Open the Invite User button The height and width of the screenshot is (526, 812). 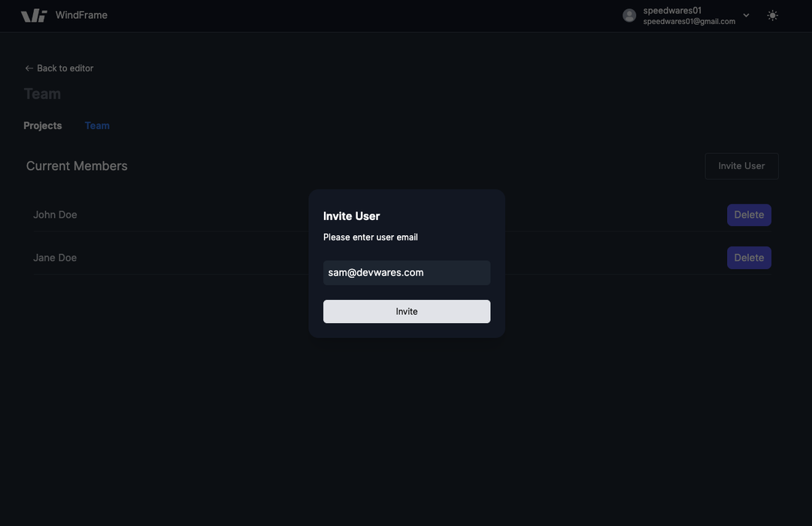pyautogui.click(x=741, y=166)
